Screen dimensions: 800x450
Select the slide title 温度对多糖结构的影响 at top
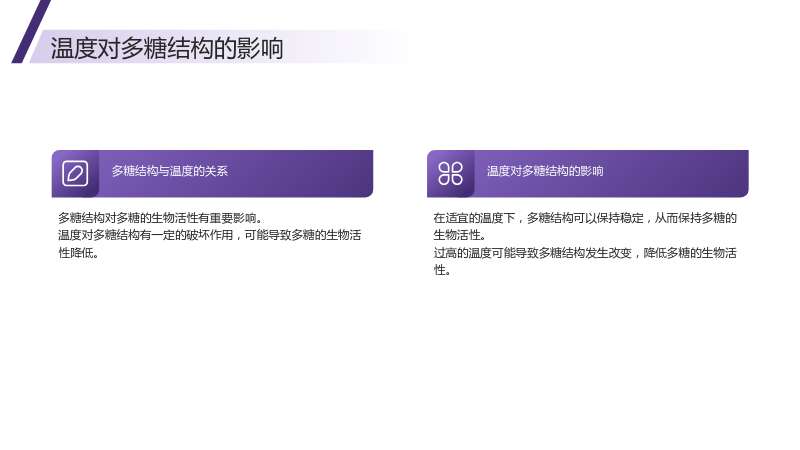pos(167,48)
